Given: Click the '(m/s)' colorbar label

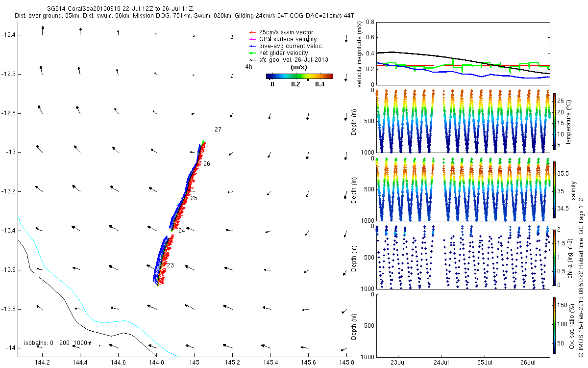Looking at the screenshot, I should [299, 67].
